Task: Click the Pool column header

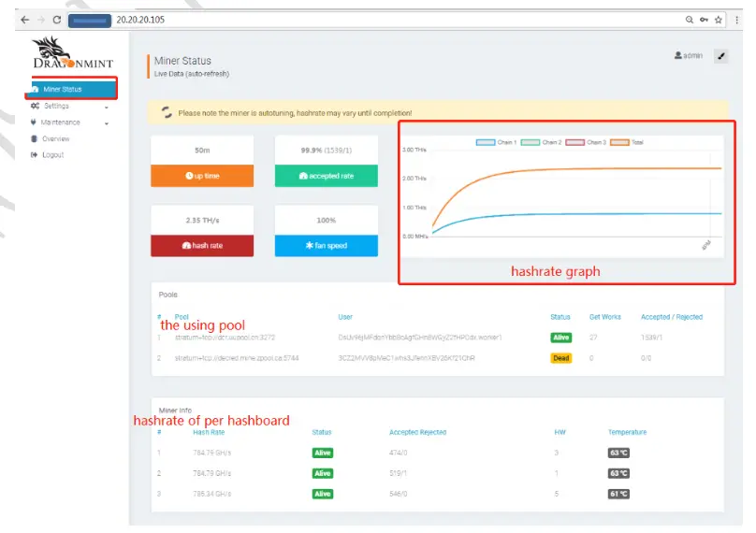Action: coord(182,317)
